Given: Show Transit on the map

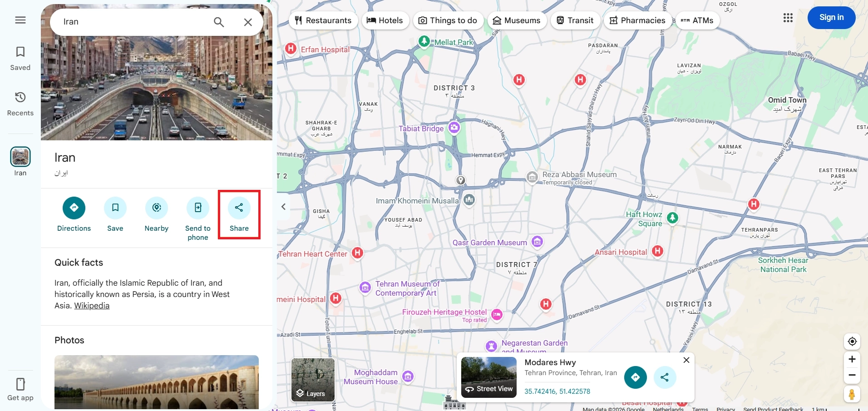Looking at the screenshot, I should [x=575, y=20].
